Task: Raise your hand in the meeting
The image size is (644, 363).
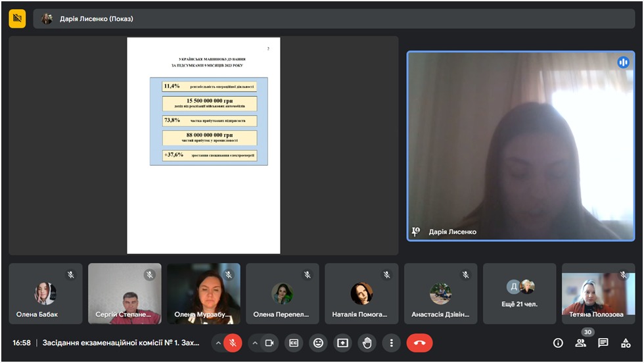Action: point(367,343)
